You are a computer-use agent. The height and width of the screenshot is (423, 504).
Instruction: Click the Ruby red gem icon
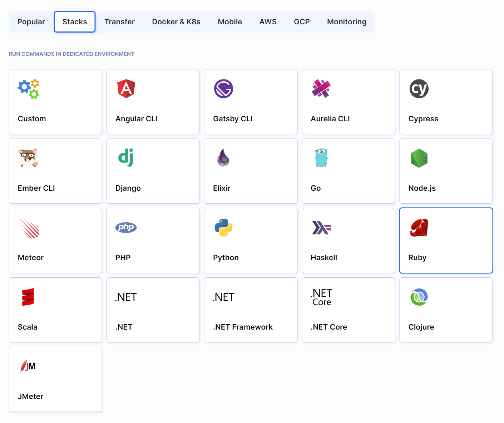click(419, 228)
